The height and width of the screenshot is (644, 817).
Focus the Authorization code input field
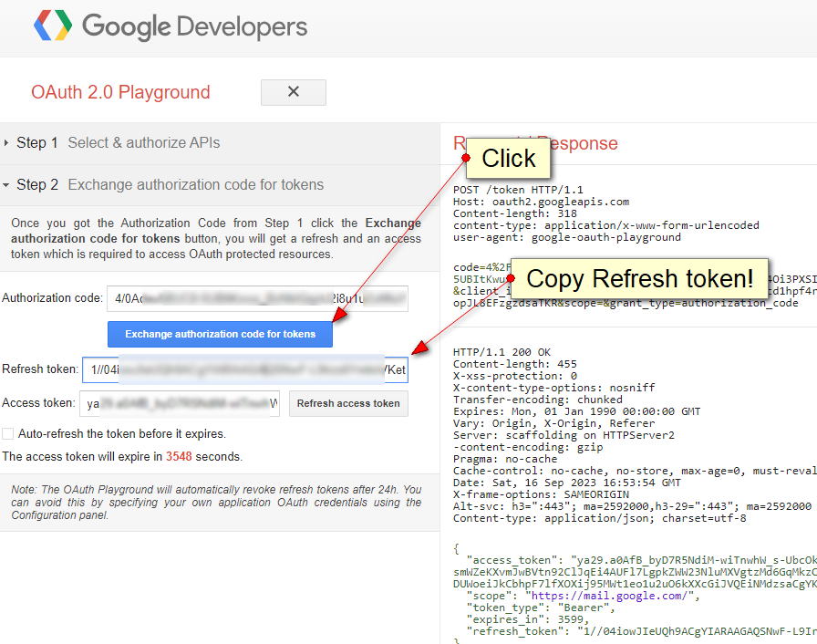tap(257, 298)
